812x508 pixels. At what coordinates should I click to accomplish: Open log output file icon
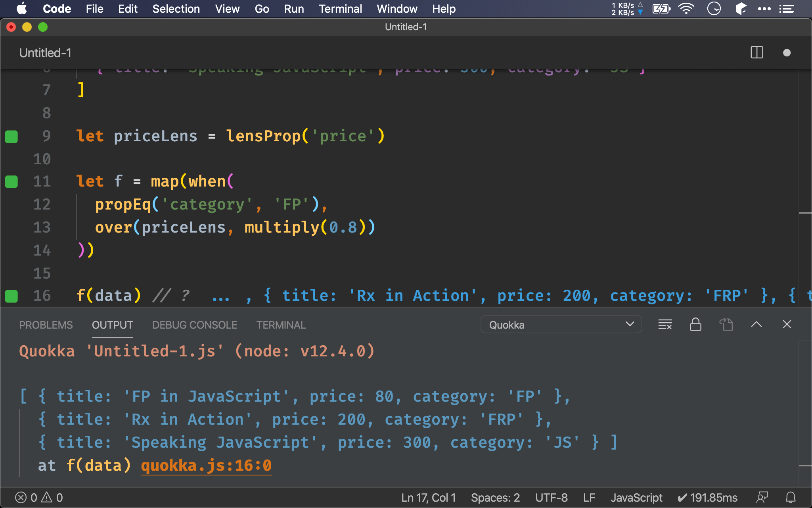point(726,325)
